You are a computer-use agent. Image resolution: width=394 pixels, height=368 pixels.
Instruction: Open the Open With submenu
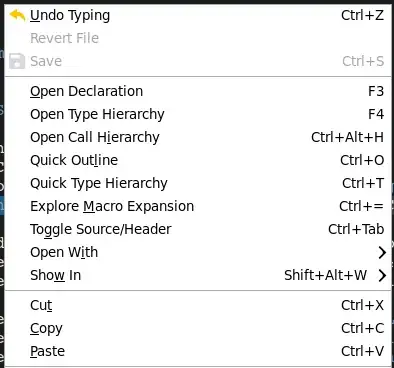pos(198,252)
